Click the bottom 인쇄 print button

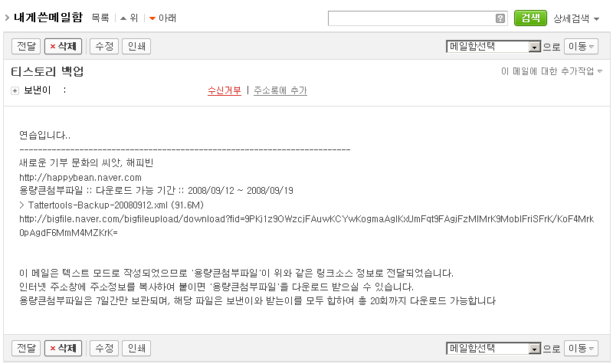click(x=136, y=348)
